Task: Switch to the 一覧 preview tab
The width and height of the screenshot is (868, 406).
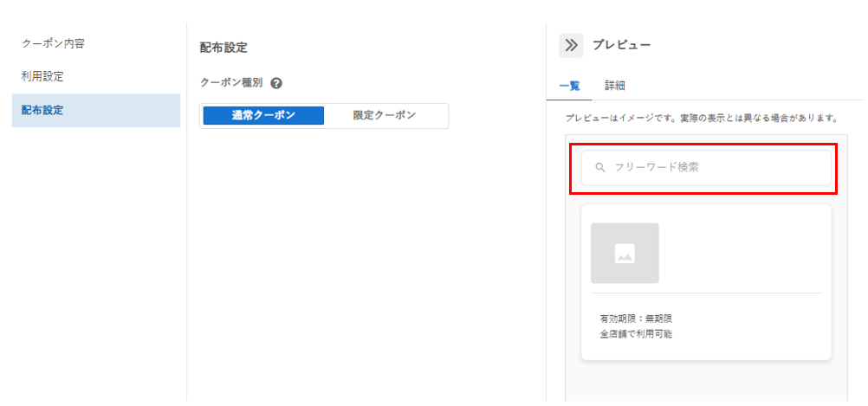Action: (570, 86)
